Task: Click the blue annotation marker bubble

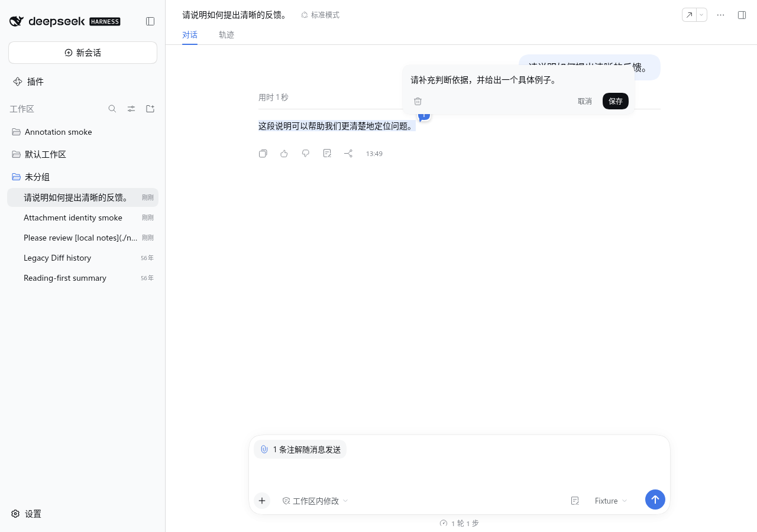Action: [x=424, y=116]
